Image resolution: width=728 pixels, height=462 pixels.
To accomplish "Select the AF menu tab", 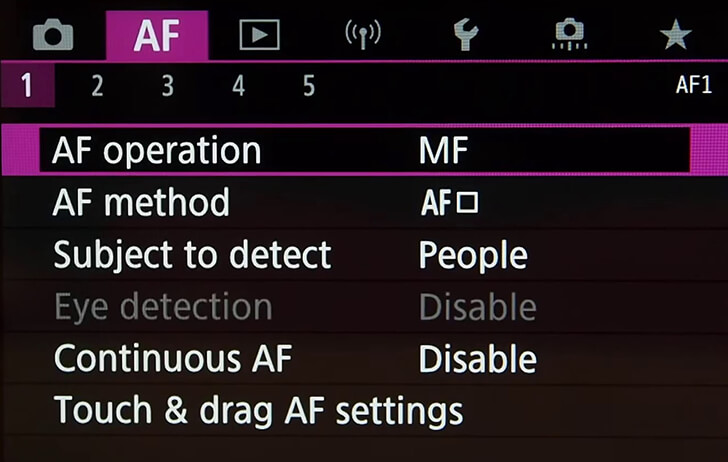I will (x=156, y=35).
